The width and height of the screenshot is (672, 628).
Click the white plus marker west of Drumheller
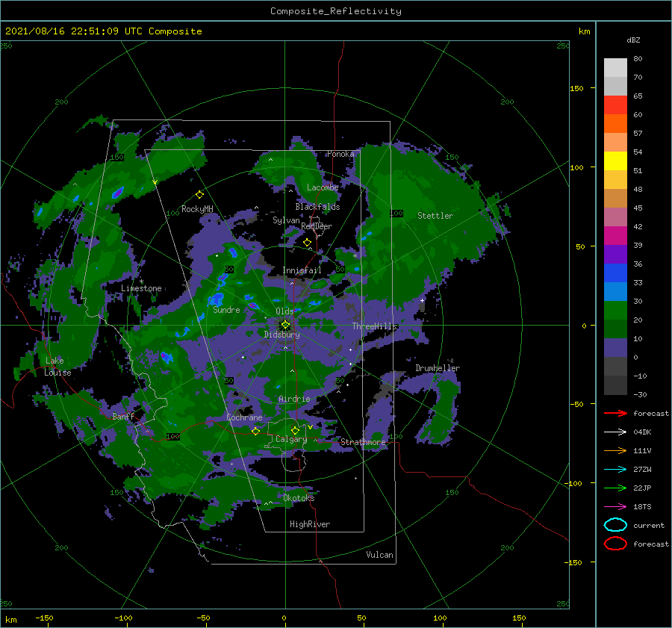422,300
